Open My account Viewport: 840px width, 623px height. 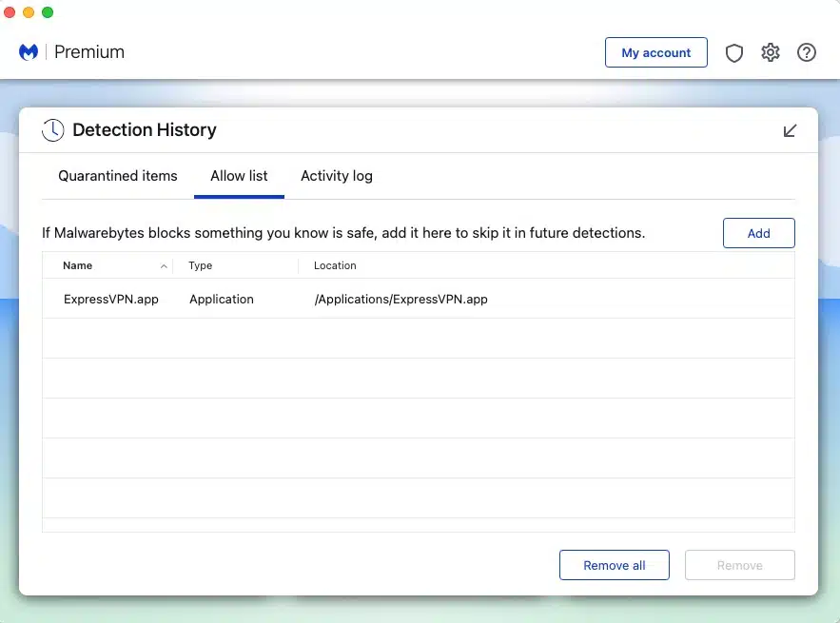coord(655,52)
